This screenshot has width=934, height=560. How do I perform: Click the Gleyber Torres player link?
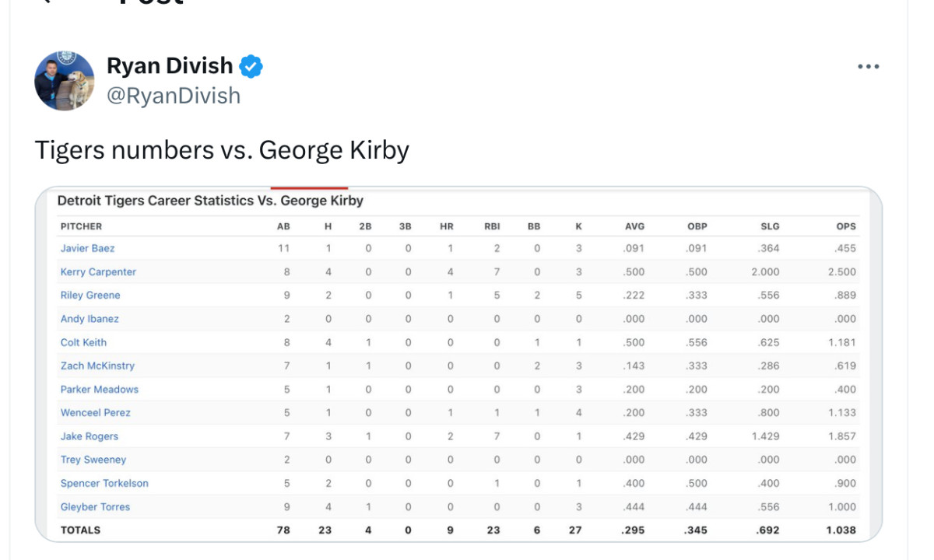click(95, 507)
